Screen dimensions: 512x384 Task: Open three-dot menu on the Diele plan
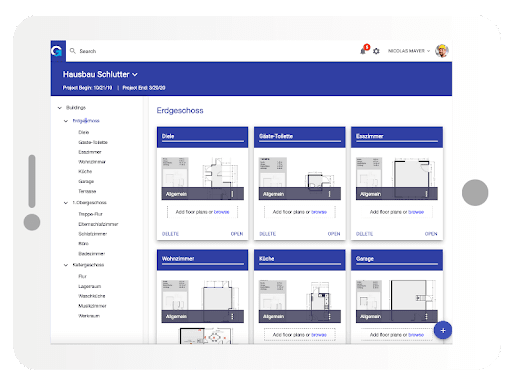point(232,194)
